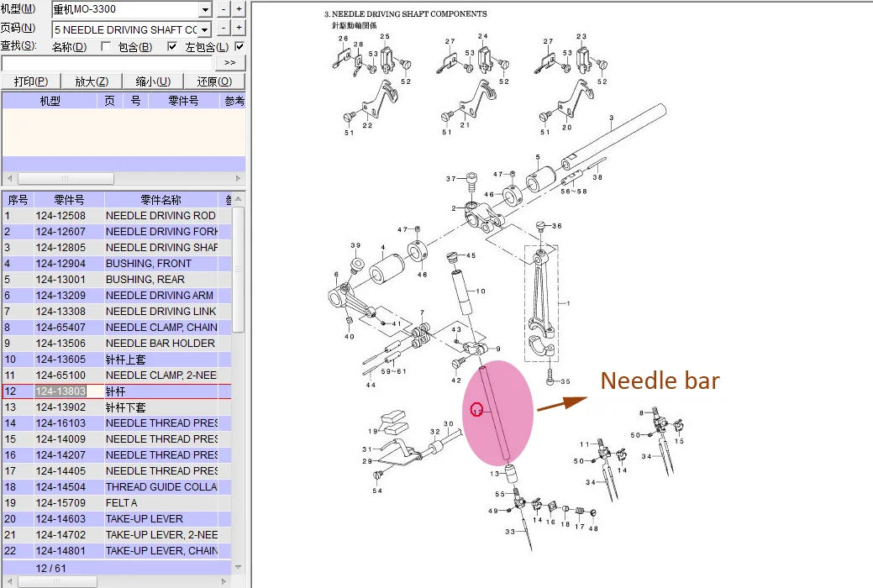Click the 参考 column header
This screenshot has width=873, height=588.
(x=234, y=101)
